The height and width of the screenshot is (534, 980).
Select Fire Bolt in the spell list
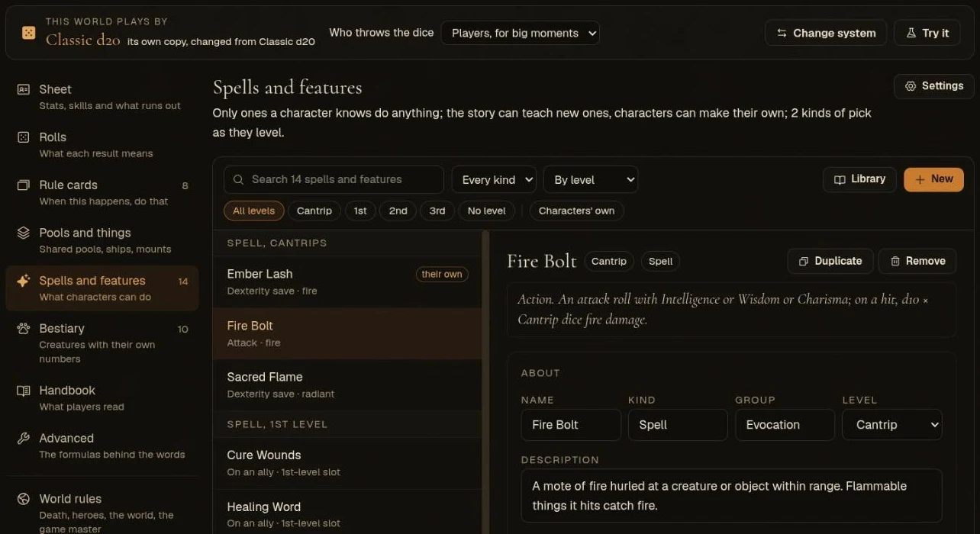347,333
